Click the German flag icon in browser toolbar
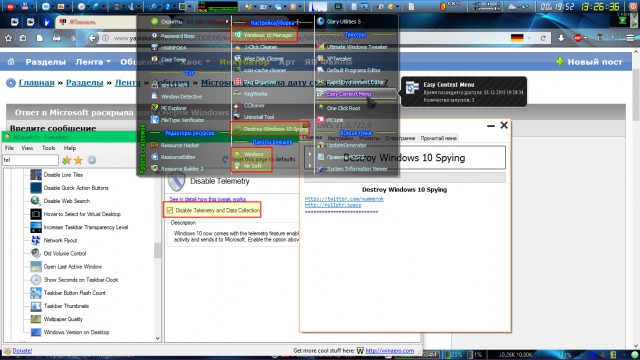Screen dimensions: 640x360 [517, 38]
